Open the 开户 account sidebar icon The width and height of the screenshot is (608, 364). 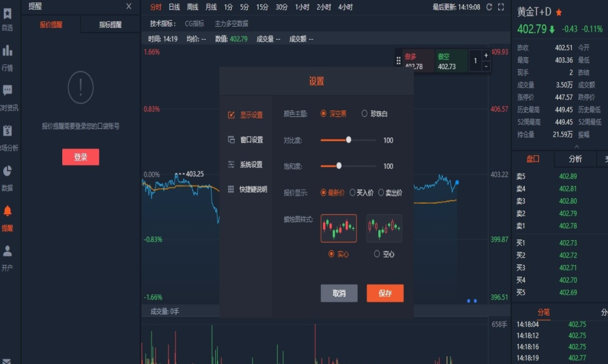point(8,251)
